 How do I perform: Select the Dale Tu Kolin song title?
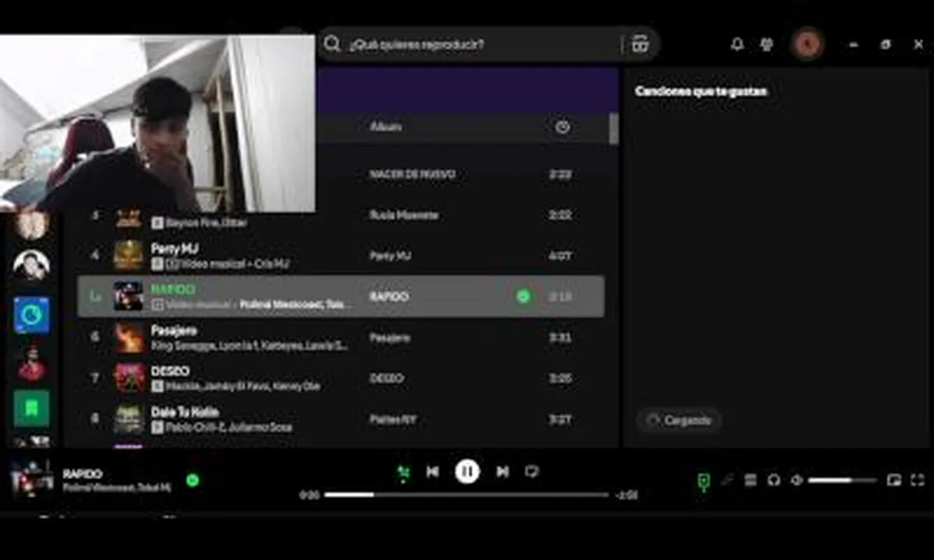click(x=184, y=412)
